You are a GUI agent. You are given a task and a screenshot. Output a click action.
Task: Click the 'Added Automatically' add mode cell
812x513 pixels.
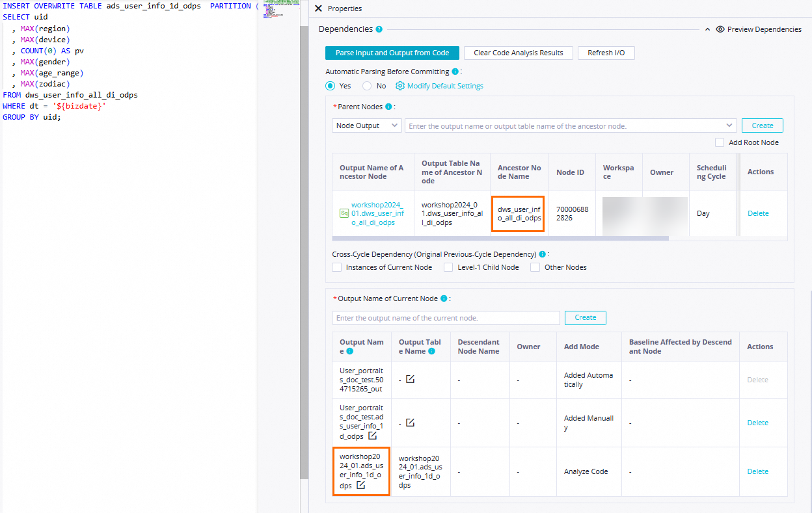588,380
